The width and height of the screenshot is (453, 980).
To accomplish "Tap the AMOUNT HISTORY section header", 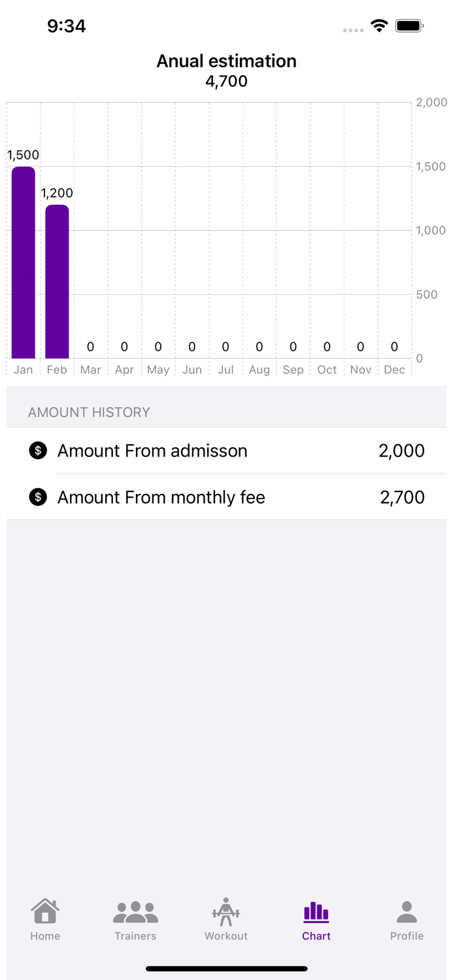I will [89, 412].
